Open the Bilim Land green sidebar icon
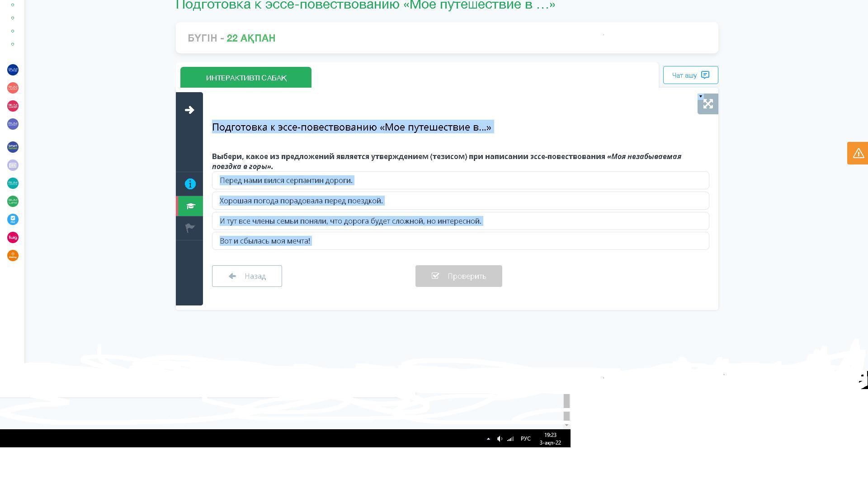The image size is (868, 488). click(13, 201)
